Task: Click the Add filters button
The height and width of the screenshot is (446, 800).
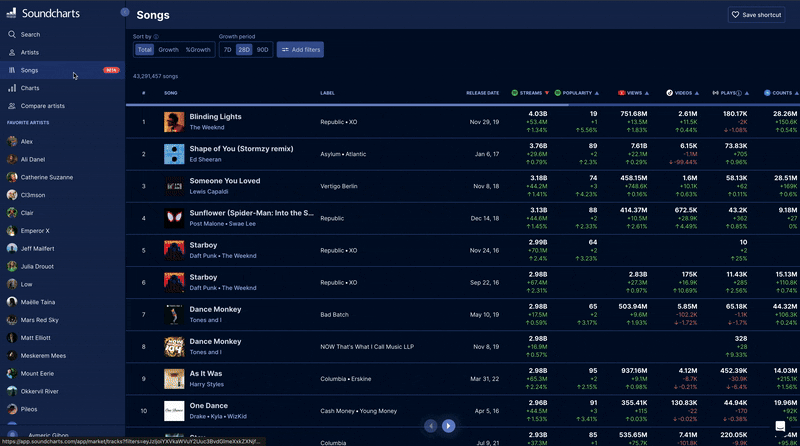Action: point(300,49)
